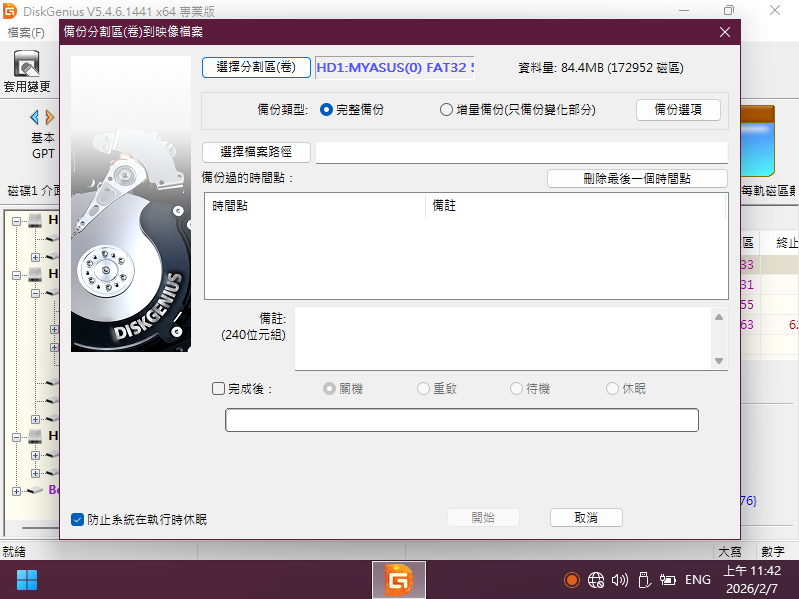Click the 選擇分割區(卷) button
The width and height of the screenshot is (799, 599).
coord(256,67)
